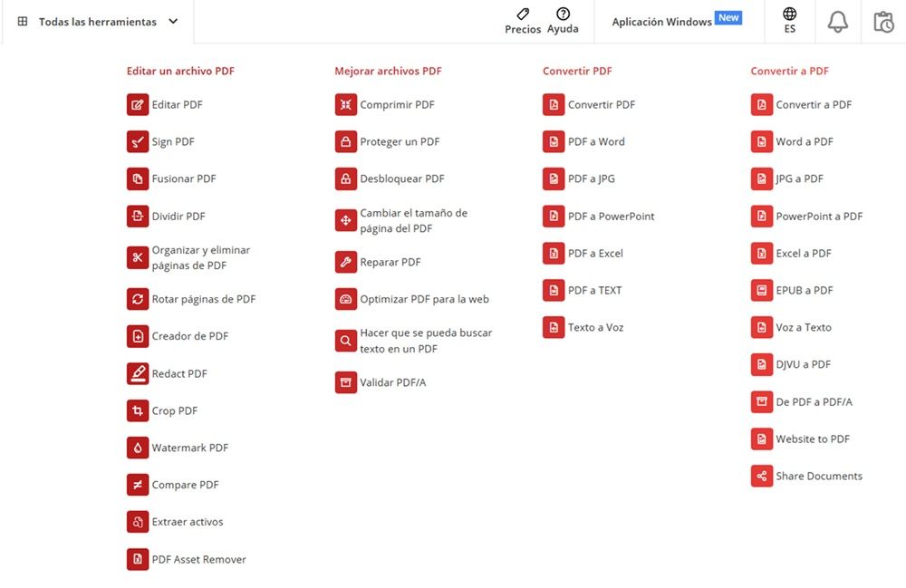Viewport: 906px width, 588px height.
Task: Open the Texto a Voz tool
Action: [554, 326]
